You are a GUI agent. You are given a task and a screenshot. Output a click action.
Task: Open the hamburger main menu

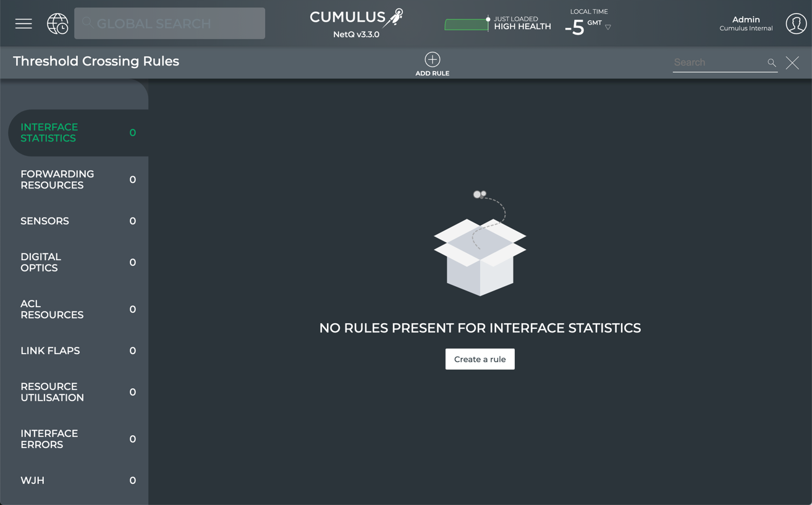point(23,23)
